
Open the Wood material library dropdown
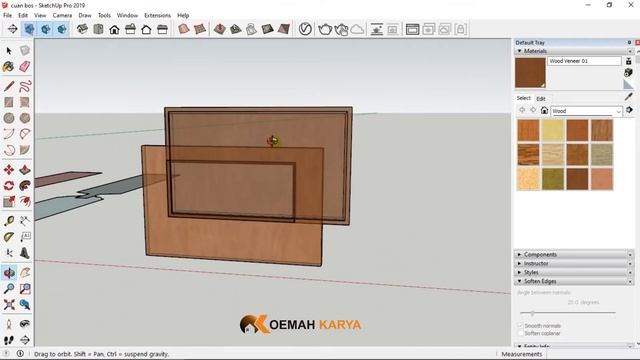click(x=587, y=111)
